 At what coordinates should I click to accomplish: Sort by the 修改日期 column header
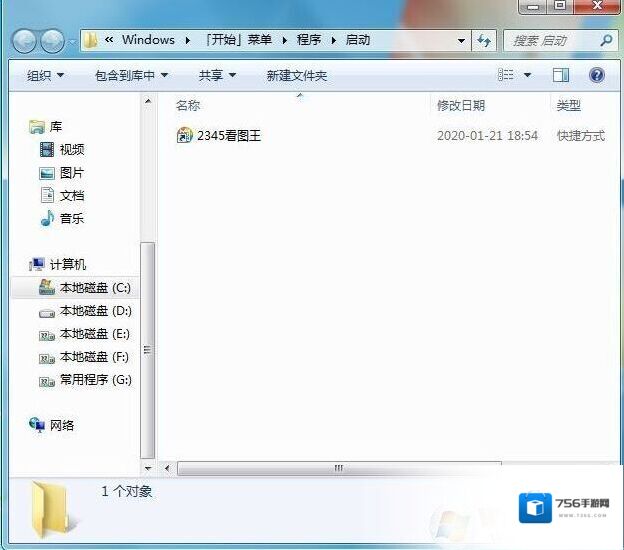[460, 105]
